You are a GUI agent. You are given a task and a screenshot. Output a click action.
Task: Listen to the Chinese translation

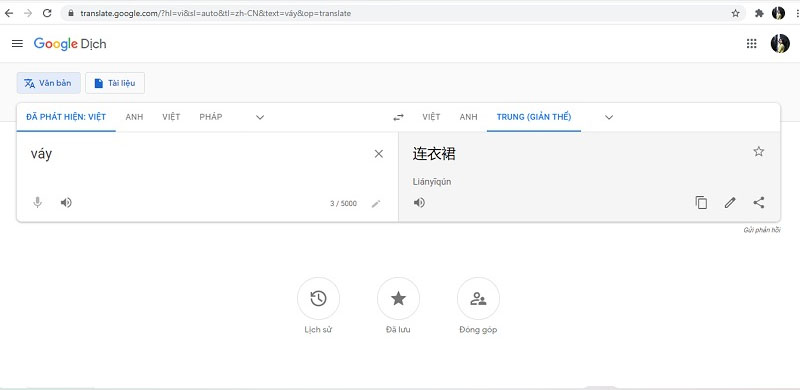pos(419,203)
